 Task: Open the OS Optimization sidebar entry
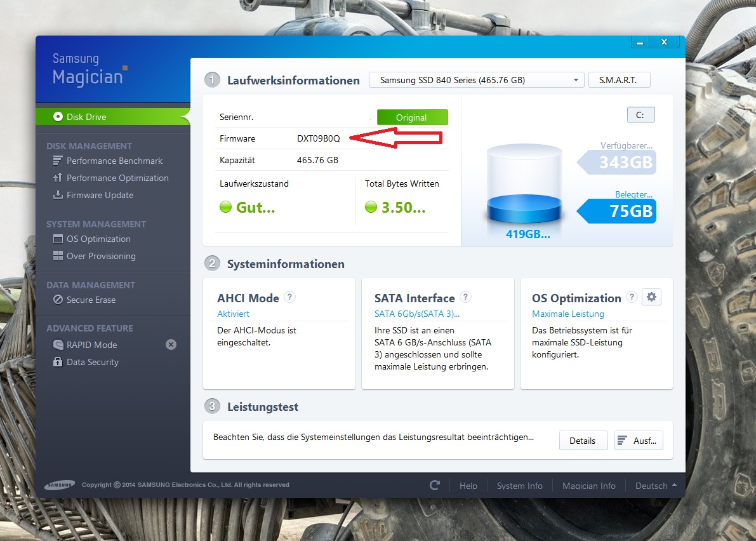(x=98, y=239)
